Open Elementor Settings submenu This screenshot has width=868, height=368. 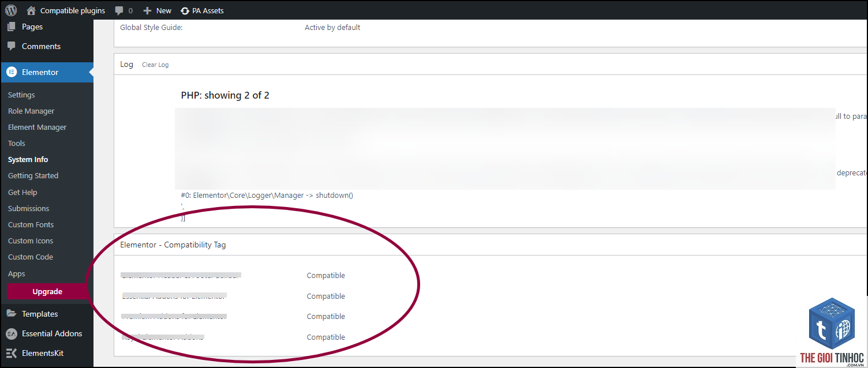coord(21,95)
